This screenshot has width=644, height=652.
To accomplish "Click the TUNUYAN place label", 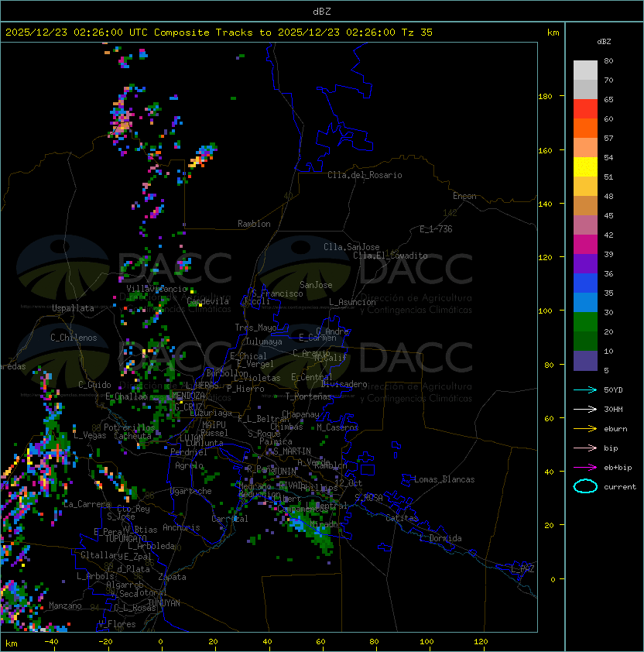I will tap(164, 602).
